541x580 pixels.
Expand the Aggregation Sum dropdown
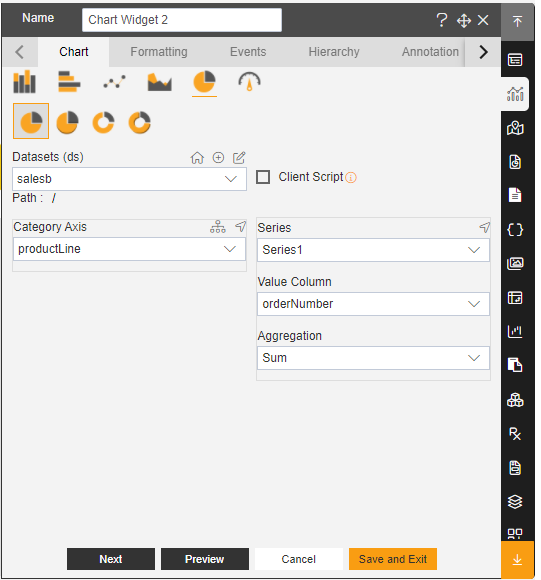point(373,358)
